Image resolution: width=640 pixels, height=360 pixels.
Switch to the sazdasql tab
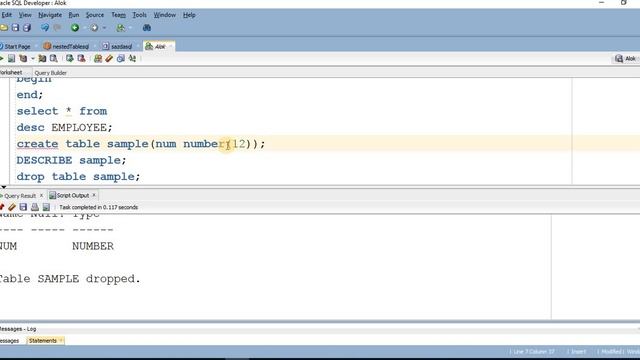click(117, 47)
